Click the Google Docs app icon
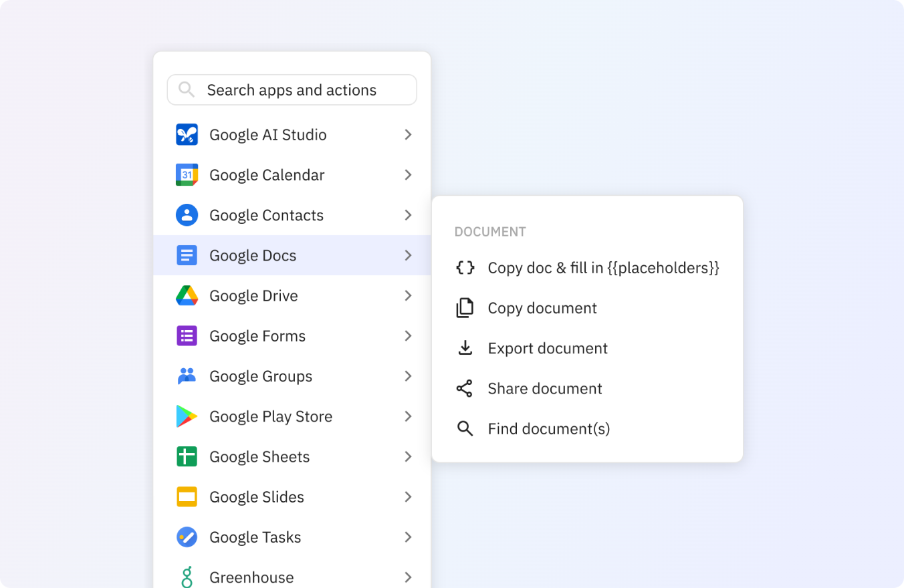Screen dimensions: 904x588 tap(187, 255)
